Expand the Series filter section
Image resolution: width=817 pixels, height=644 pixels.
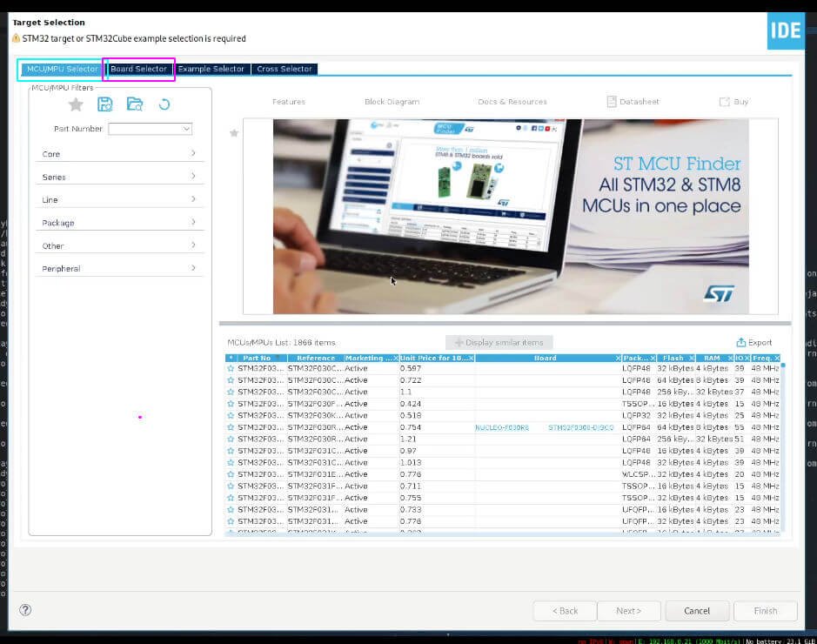[119, 177]
